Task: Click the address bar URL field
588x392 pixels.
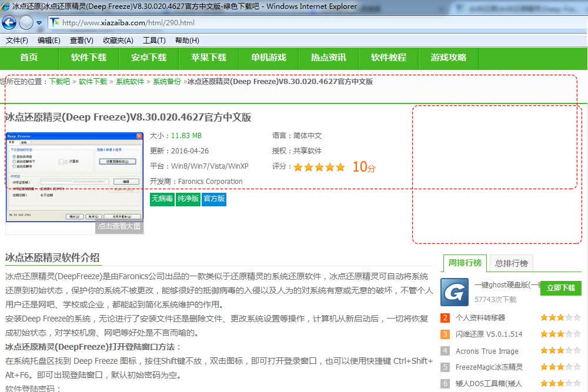Action: (315, 23)
